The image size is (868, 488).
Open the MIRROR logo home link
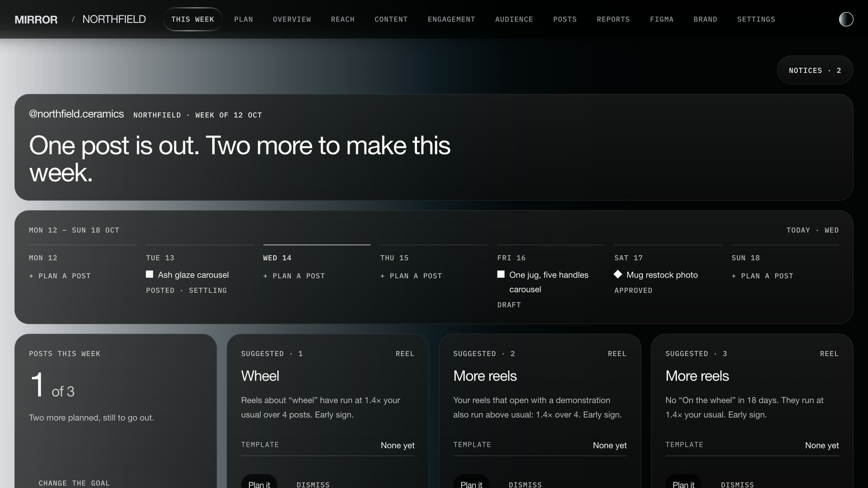(x=36, y=19)
